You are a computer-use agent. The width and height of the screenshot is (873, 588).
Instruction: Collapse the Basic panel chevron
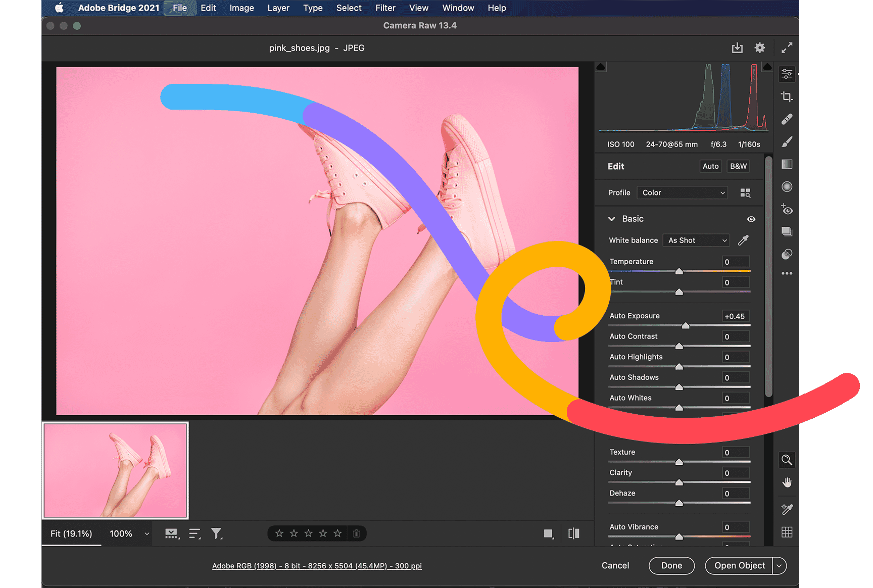click(611, 219)
